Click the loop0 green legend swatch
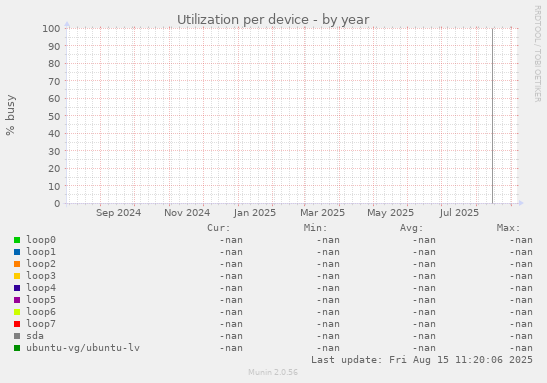 (17, 240)
